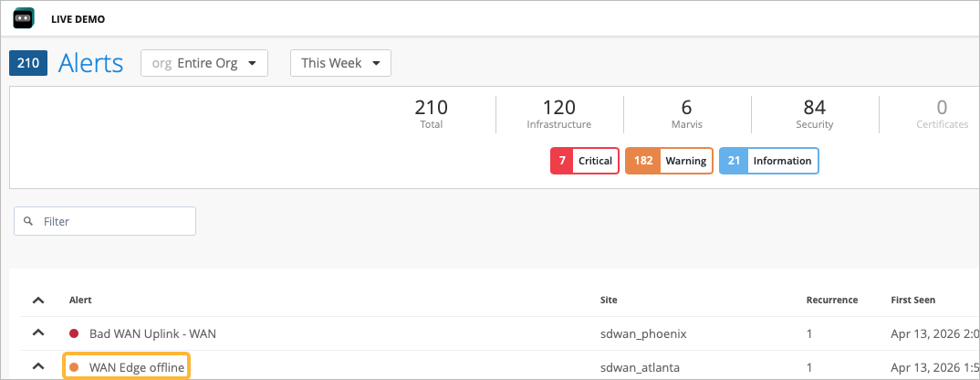Click the blue 210 alerts count badge
980x380 pixels.
pos(28,63)
